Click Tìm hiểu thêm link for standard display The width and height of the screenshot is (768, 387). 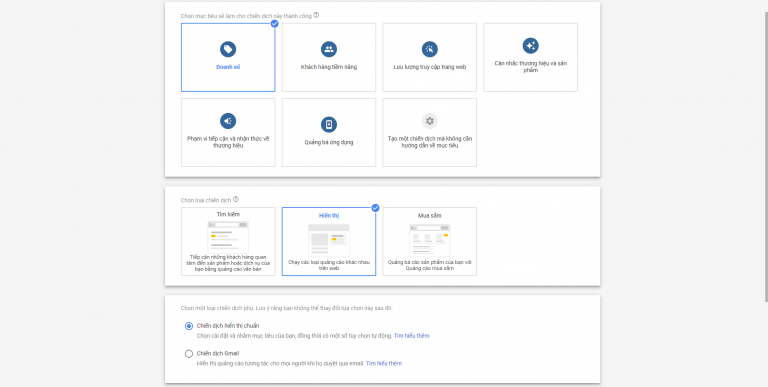point(411,336)
